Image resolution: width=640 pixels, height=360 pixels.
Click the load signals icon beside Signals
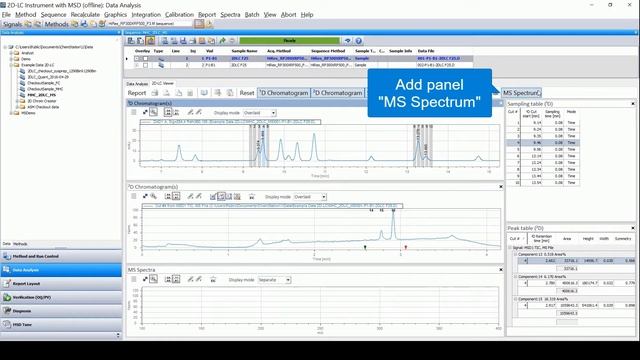click(28, 24)
